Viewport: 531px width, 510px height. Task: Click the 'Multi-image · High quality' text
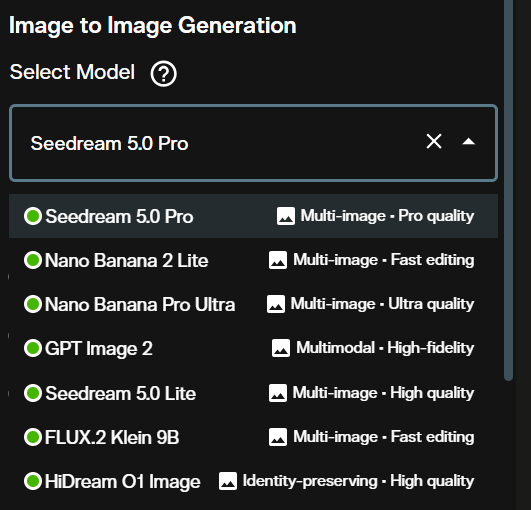pyautogui.click(x=383, y=393)
